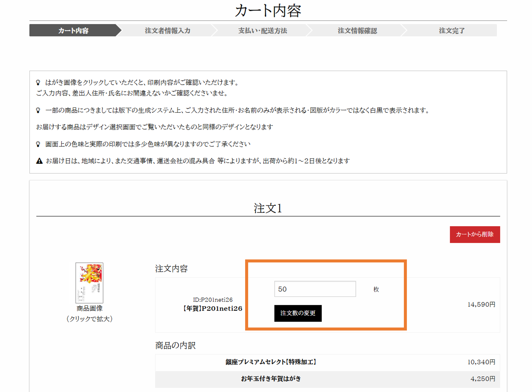Image resolution: width=532 pixels, height=392 pixels.
Task: Click the lightbulb icon beside 一部の商品 note
Action: pos(38,110)
